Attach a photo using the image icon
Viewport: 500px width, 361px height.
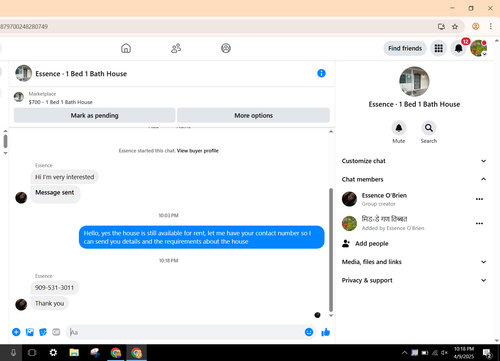click(x=30, y=332)
